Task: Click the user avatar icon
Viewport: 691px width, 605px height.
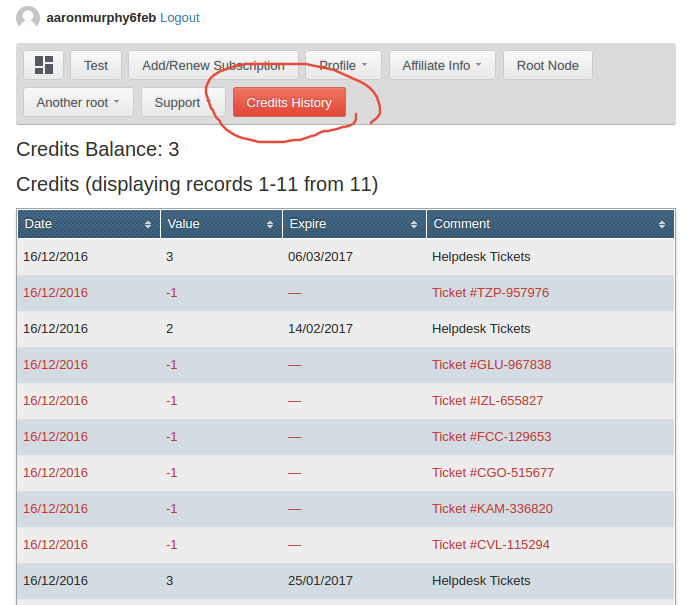Action: click(x=28, y=18)
